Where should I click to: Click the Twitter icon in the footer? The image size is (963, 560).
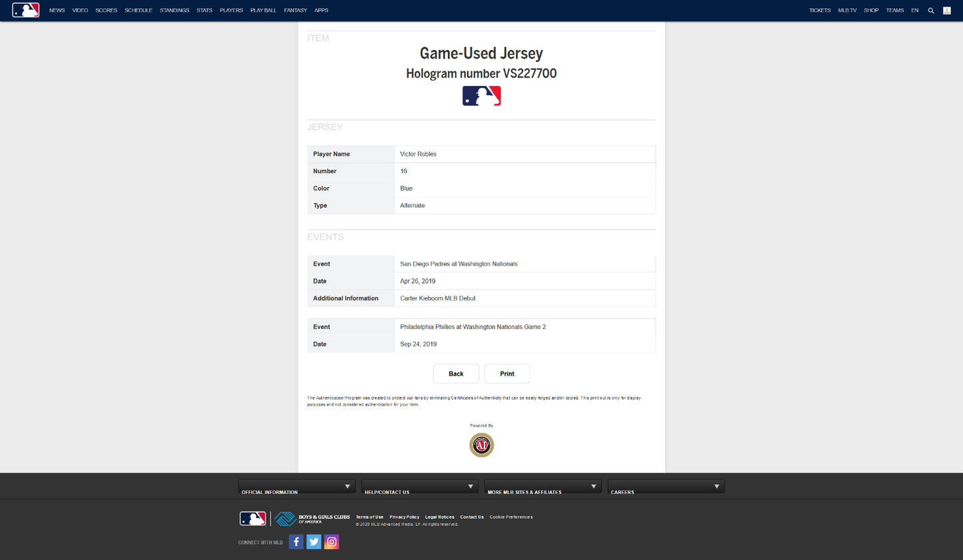pos(313,541)
